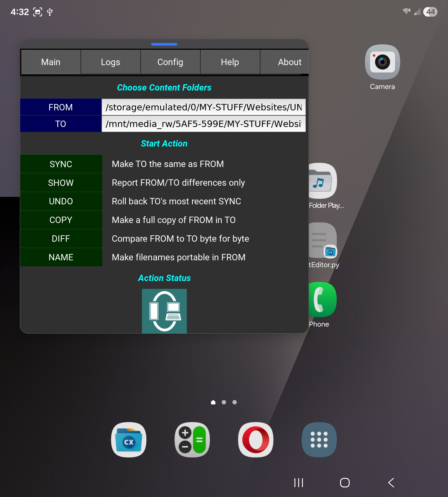This screenshot has width=448, height=497.
Task: Open the Config tab
Action: click(x=170, y=62)
